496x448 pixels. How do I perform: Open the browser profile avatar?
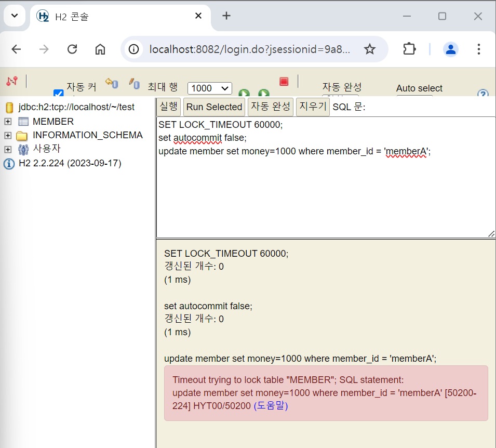(451, 49)
